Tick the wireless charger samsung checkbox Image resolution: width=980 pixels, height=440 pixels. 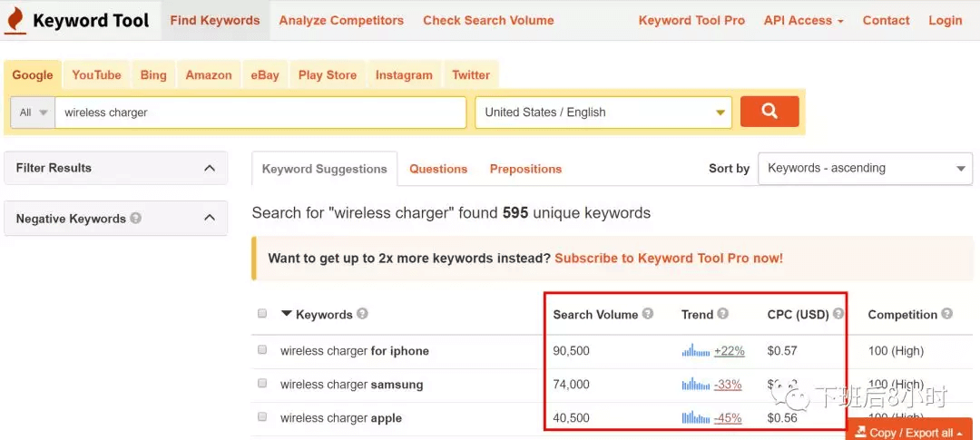tap(262, 384)
